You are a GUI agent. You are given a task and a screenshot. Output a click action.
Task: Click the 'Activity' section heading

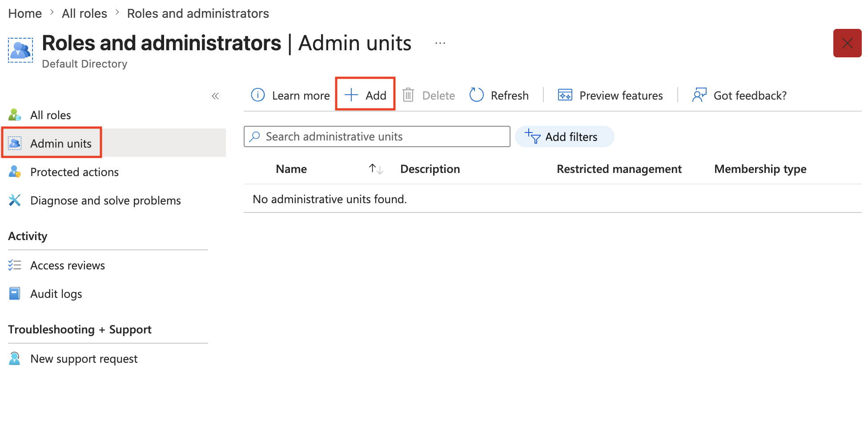[x=28, y=236]
